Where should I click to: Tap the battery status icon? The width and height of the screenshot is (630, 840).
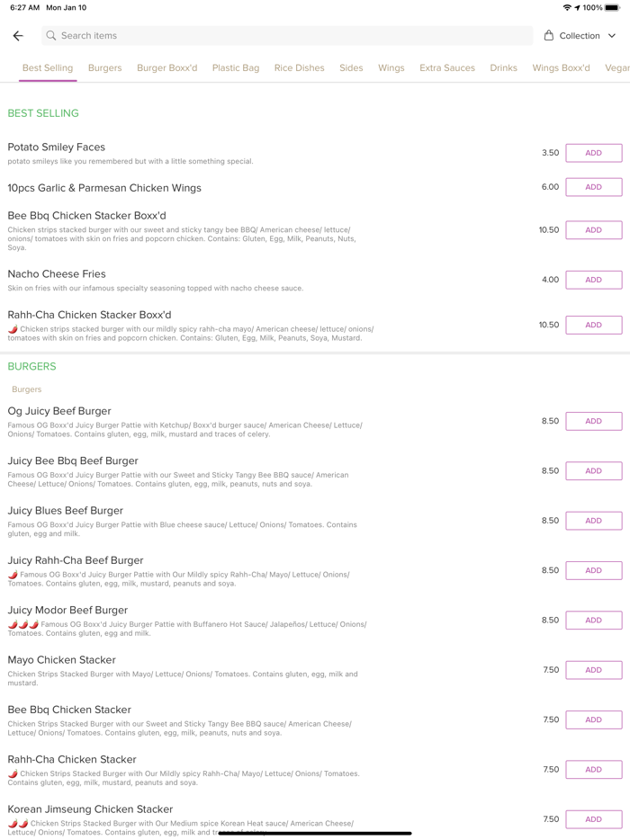[613, 7]
